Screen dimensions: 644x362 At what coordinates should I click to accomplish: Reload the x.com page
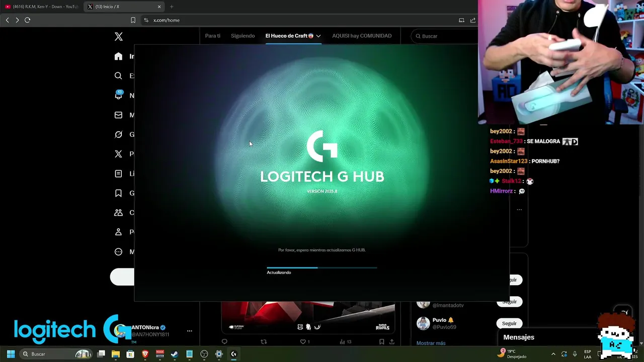28,20
